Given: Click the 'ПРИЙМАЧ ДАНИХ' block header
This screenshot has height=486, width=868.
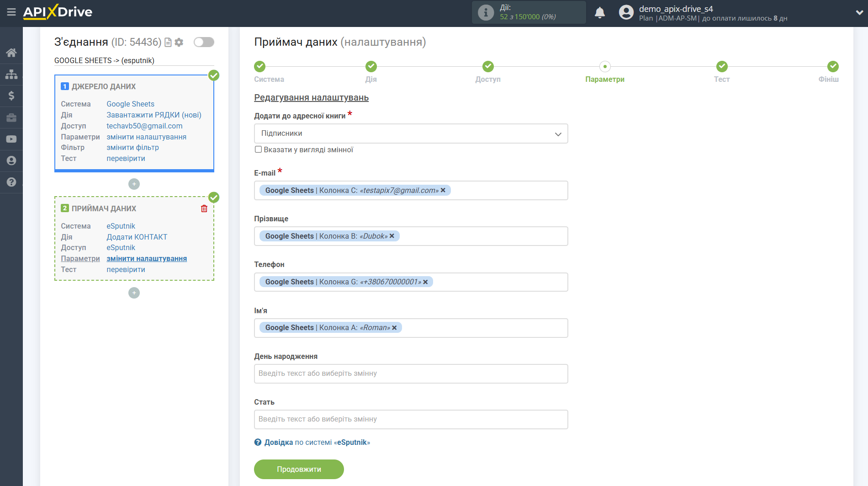Looking at the screenshot, I should coord(104,208).
